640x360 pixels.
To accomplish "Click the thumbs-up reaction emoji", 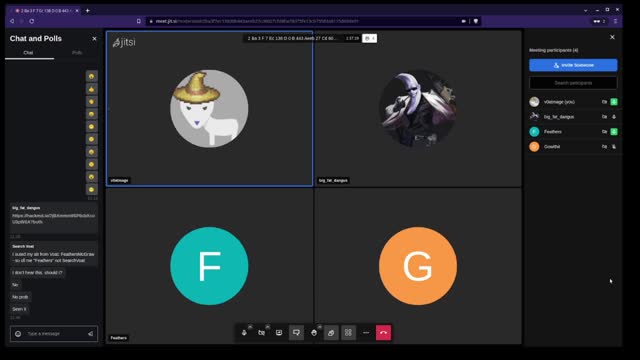I will [x=91, y=89].
